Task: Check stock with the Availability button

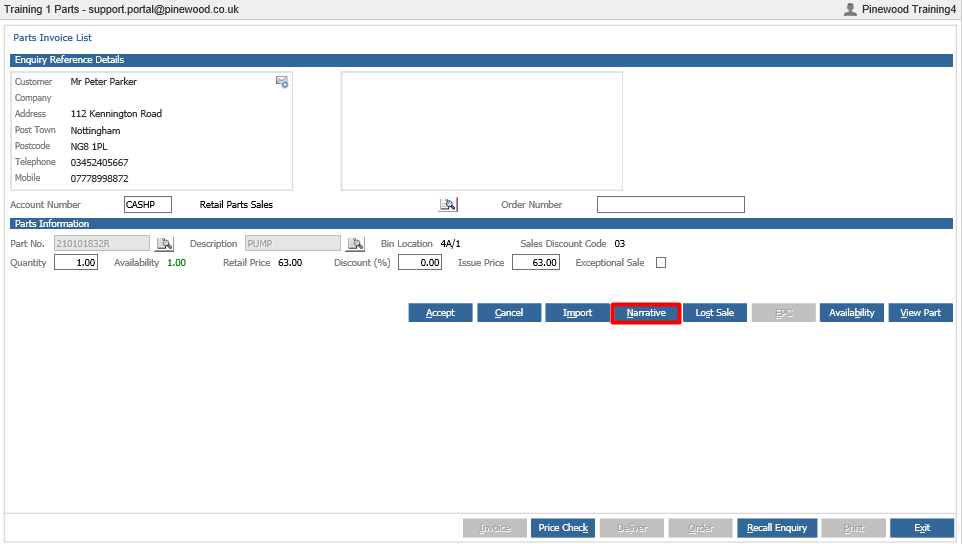Action: coord(852,313)
